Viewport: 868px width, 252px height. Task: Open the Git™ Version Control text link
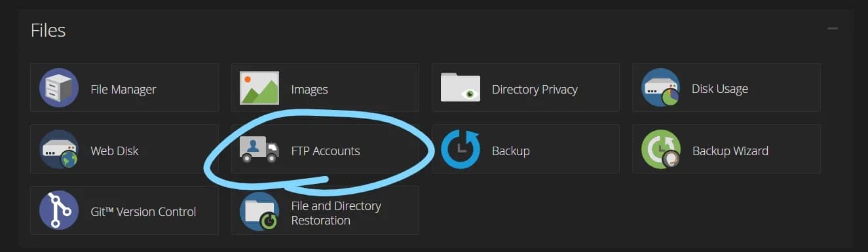click(143, 212)
